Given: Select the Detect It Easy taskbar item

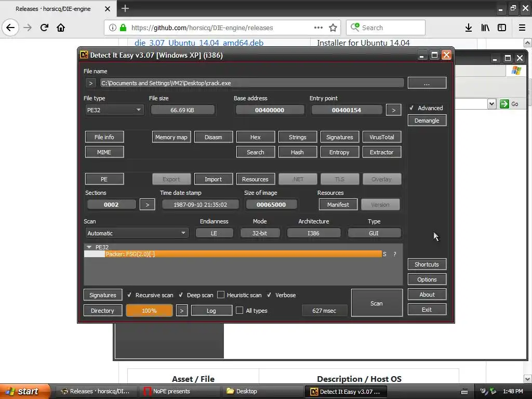Looking at the screenshot, I should point(347,392).
